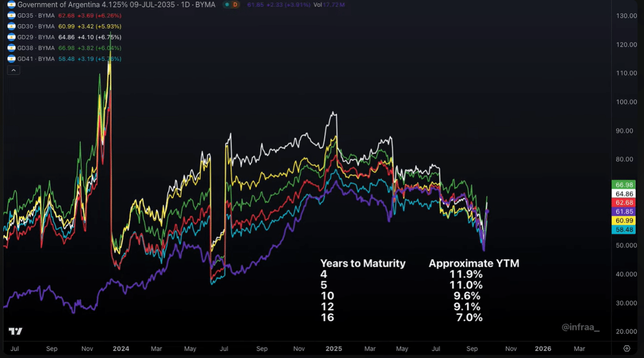This screenshot has height=358, width=644.
Task: Click the 2024 label on time axis
Action: (x=121, y=348)
